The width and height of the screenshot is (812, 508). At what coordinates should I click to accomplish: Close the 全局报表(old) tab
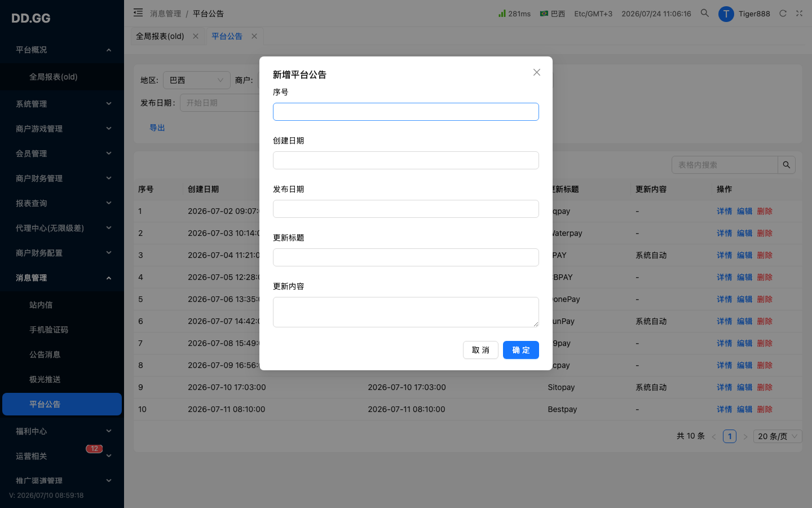(196, 36)
